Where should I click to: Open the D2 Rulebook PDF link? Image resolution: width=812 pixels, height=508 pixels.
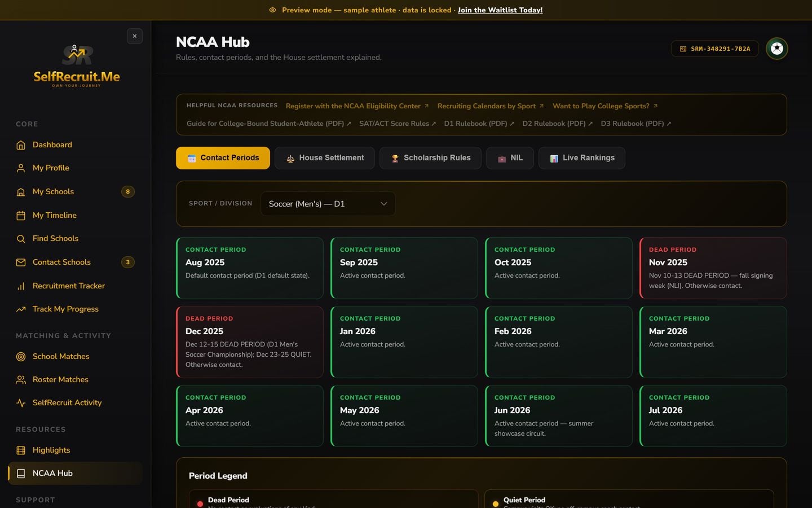pos(558,124)
